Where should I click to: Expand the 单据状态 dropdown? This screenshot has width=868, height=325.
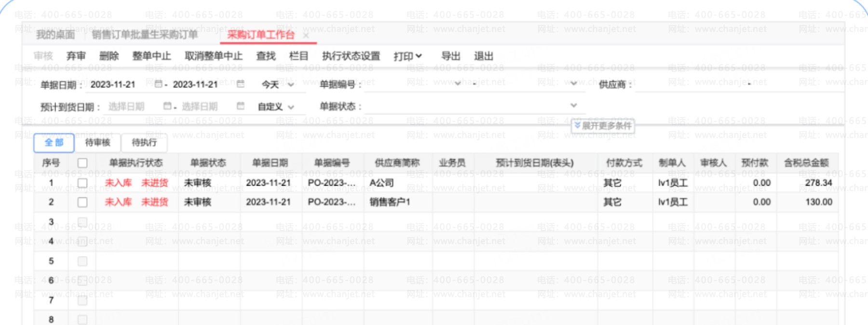click(573, 105)
